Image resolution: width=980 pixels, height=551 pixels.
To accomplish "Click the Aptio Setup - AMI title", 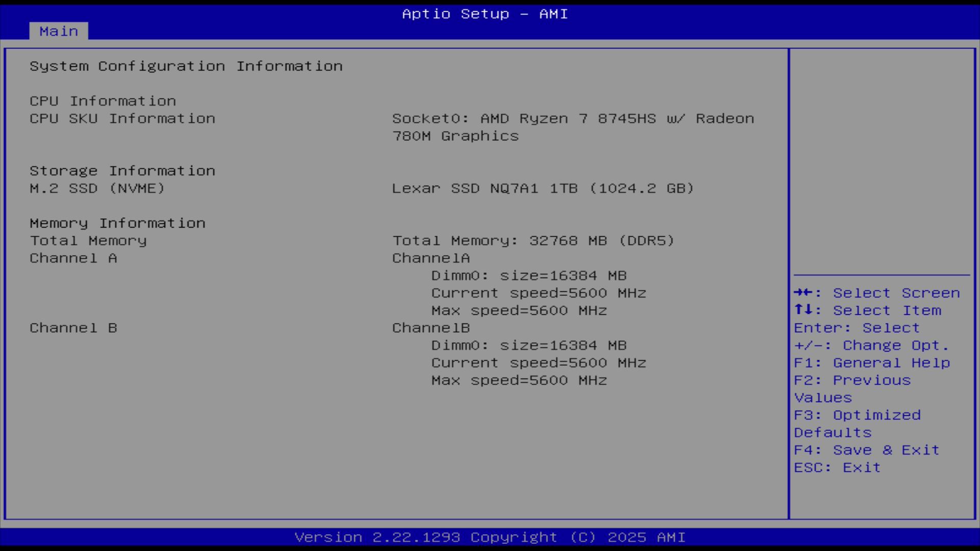I will 485,14.
